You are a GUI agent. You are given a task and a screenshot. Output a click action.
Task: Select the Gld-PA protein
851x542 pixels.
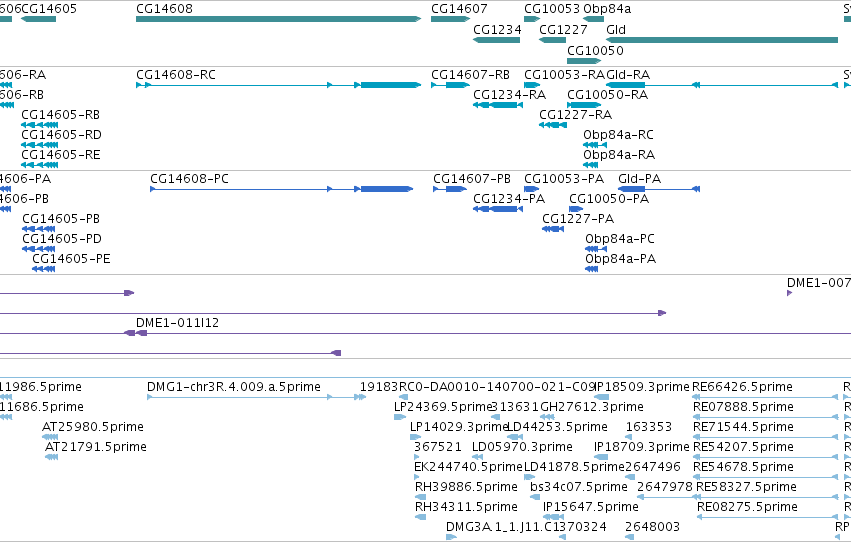pos(659,189)
